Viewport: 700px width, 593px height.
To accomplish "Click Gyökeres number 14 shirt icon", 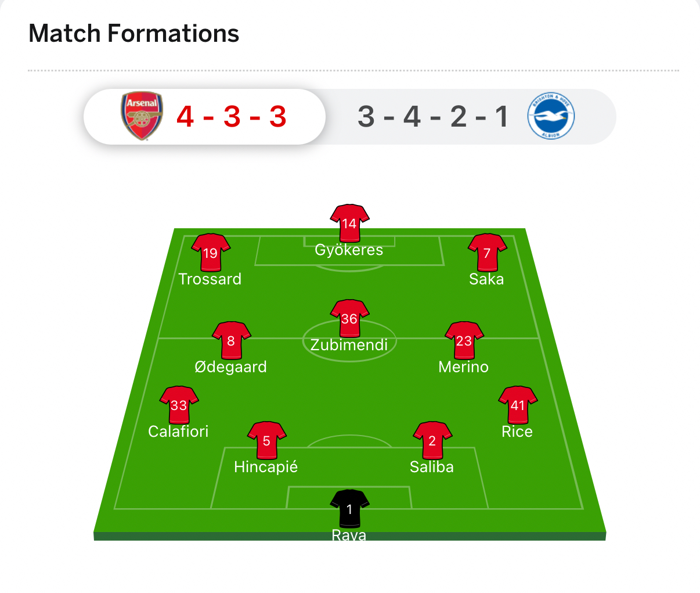I will click(x=349, y=222).
